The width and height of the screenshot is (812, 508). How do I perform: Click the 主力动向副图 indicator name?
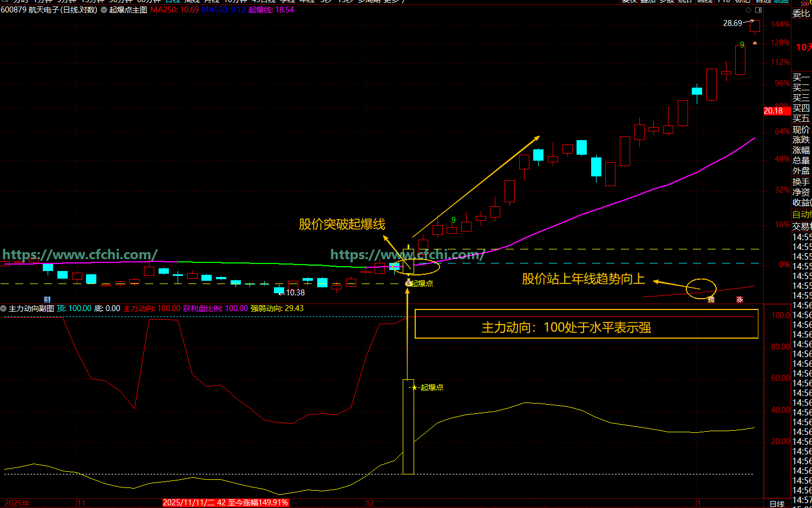click(31, 308)
